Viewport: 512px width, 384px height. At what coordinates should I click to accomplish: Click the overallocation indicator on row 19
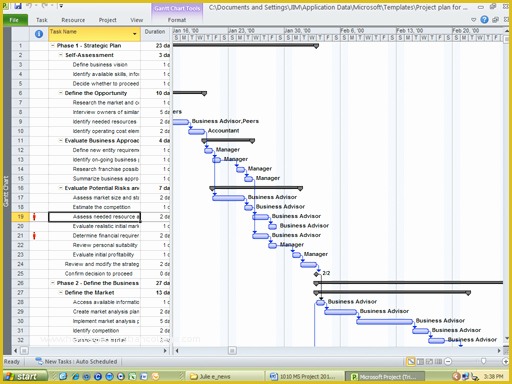[34, 217]
